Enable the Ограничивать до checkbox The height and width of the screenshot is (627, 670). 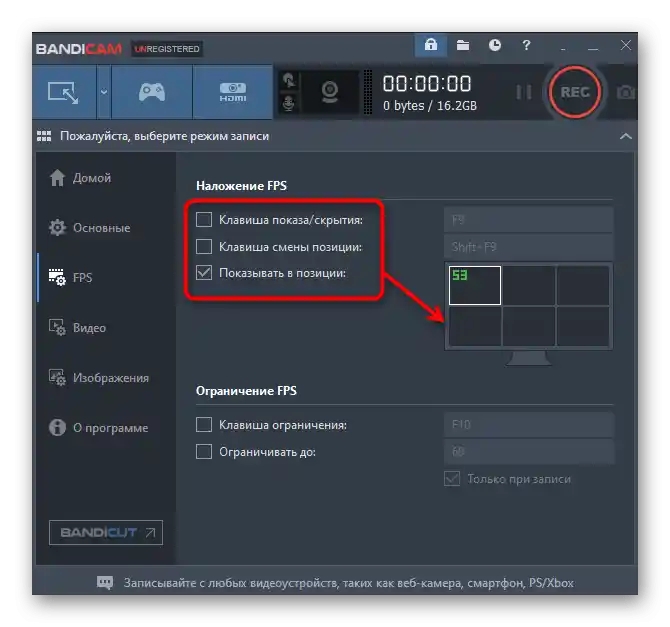pyautogui.click(x=204, y=452)
